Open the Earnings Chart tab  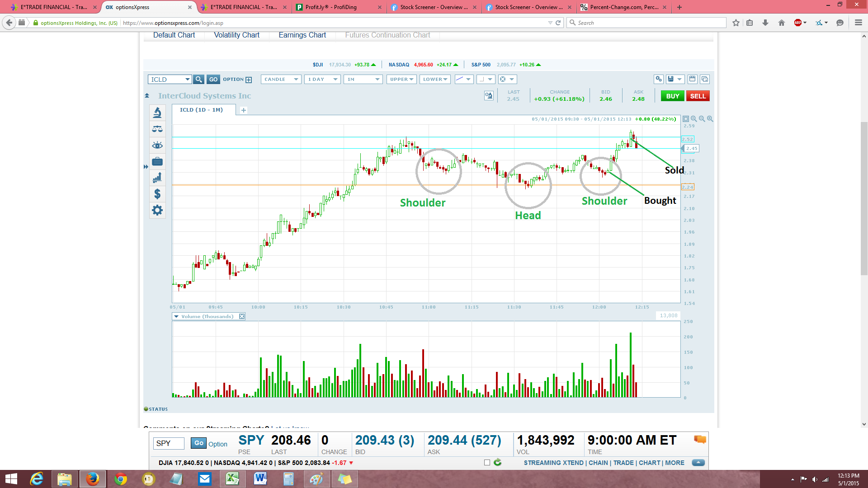pyautogui.click(x=302, y=35)
